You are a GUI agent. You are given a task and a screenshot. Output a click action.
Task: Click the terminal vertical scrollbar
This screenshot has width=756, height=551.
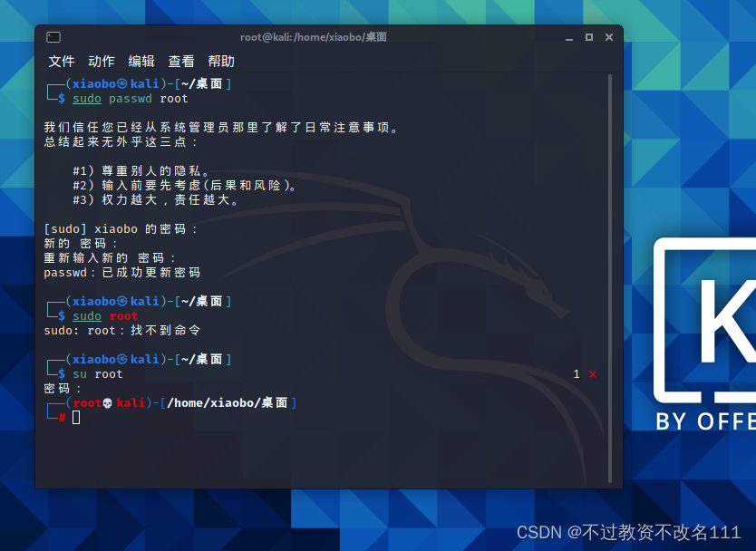(x=610, y=278)
